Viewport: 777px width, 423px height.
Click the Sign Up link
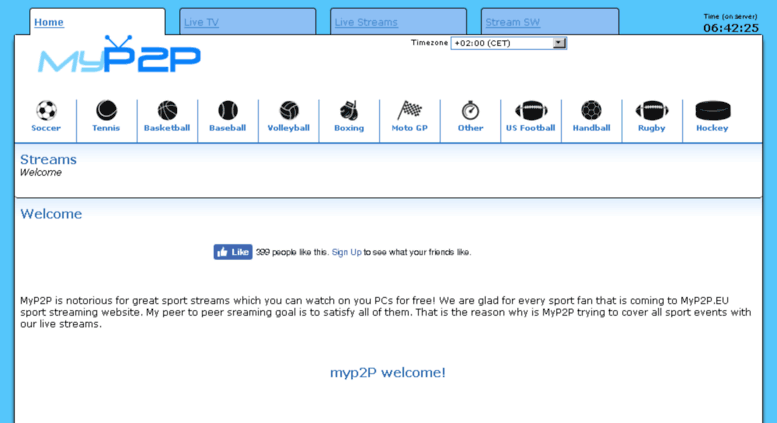[x=346, y=252]
